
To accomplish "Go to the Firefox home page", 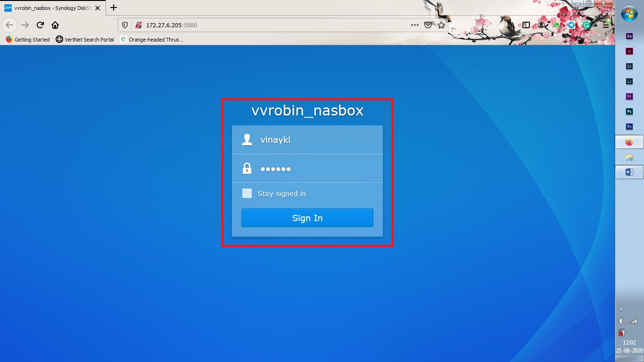I will 55,25.
